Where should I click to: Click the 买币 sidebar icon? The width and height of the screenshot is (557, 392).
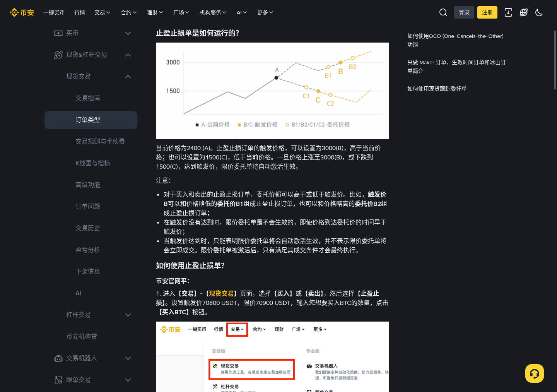point(58,33)
